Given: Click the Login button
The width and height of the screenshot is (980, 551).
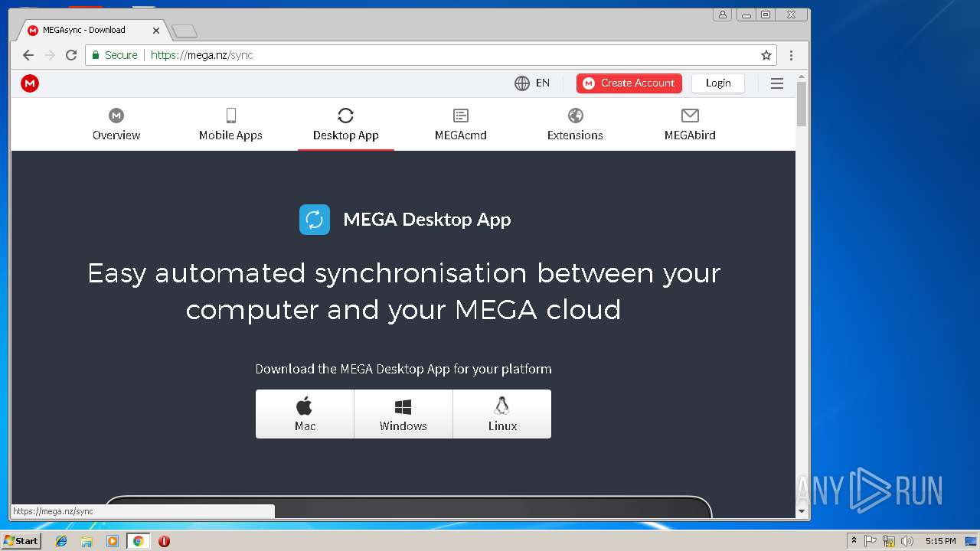Looking at the screenshot, I should [x=718, y=83].
